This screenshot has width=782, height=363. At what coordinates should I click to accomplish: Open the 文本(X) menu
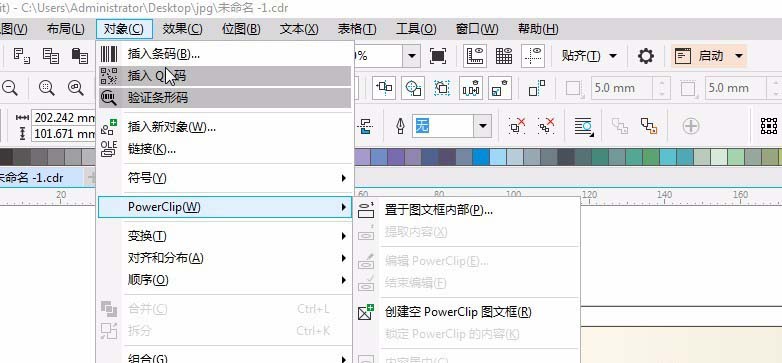299,29
